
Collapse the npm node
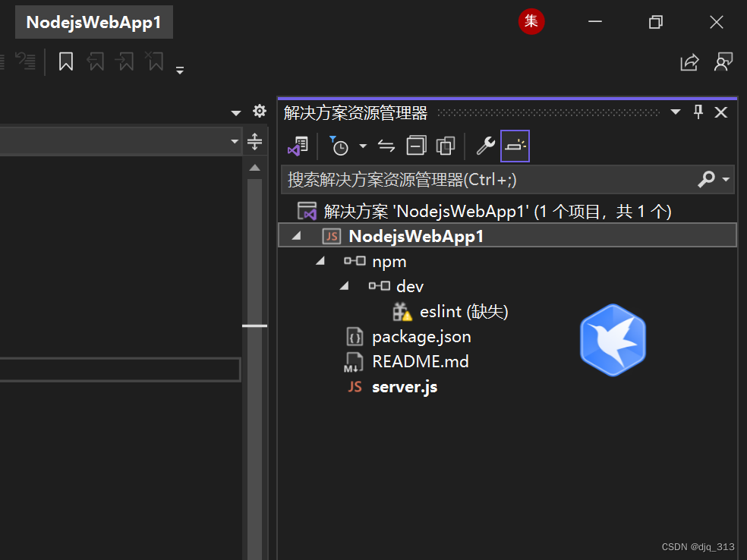320,261
